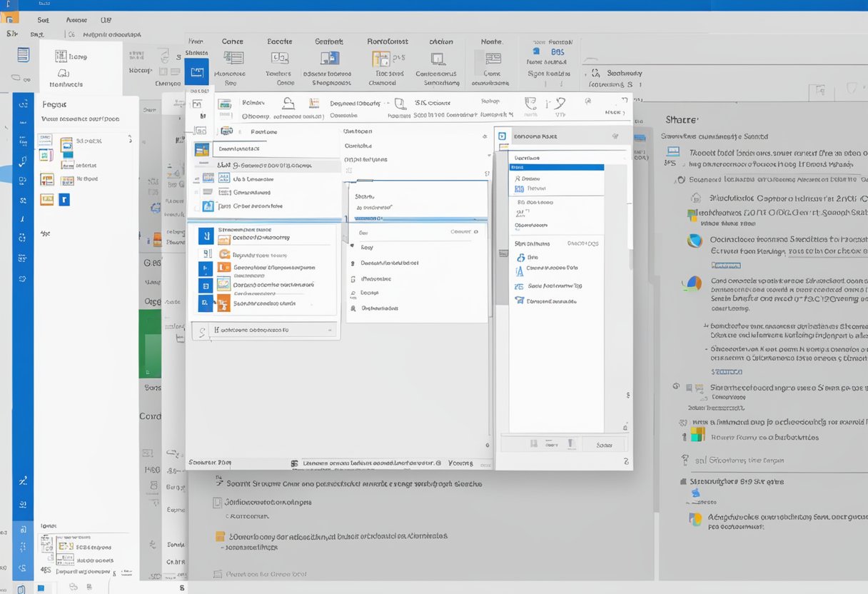Click the blue highlighted ribbon button below 'Stinkate'

[x=196, y=72]
